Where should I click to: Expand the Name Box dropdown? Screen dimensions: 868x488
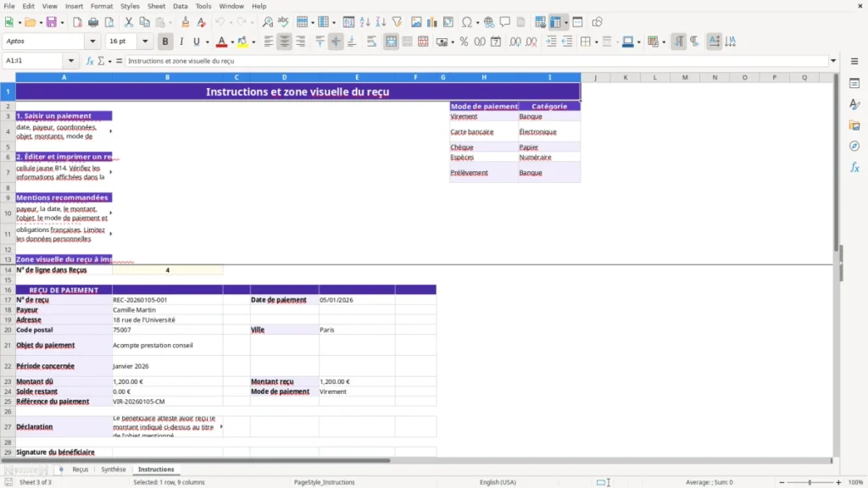[71, 61]
